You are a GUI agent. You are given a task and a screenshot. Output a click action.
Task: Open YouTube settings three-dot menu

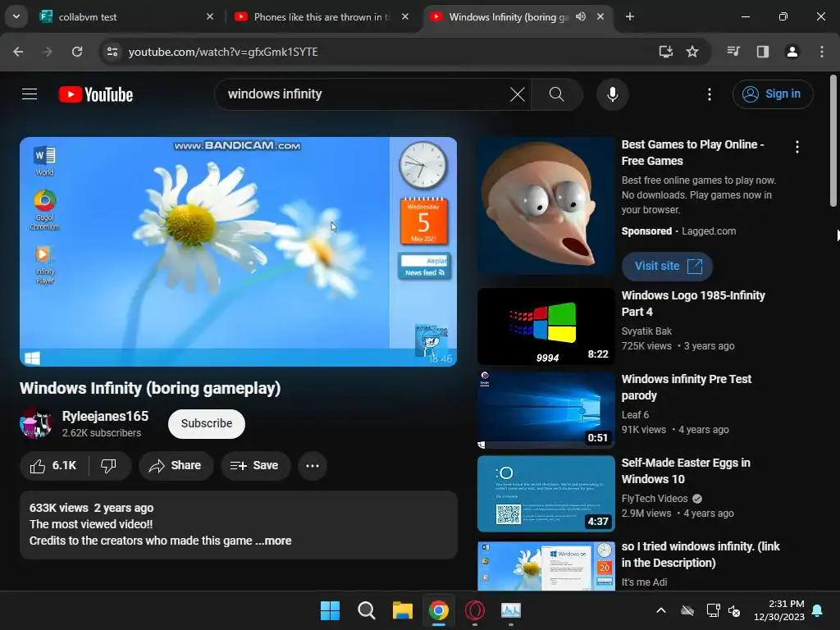pos(710,94)
